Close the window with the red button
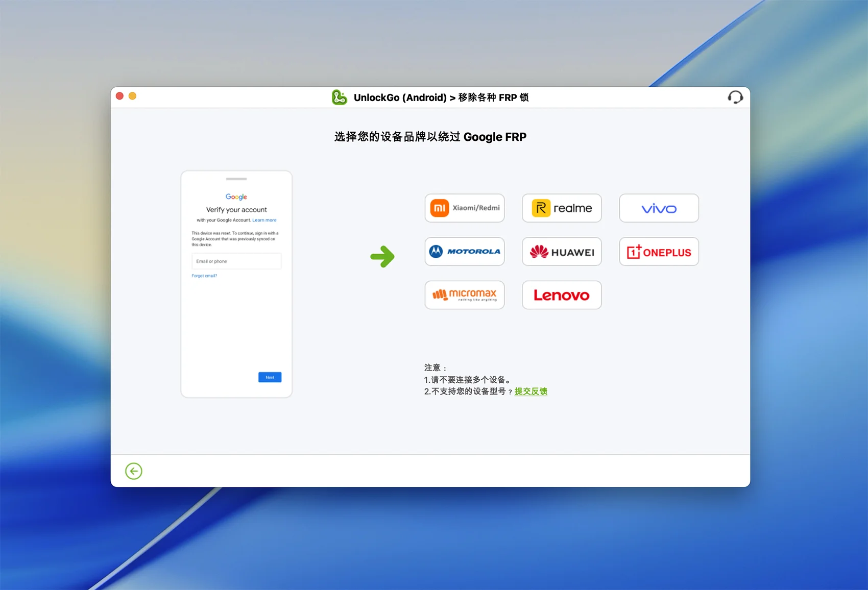Image resolution: width=868 pixels, height=590 pixels. pos(119,96)
